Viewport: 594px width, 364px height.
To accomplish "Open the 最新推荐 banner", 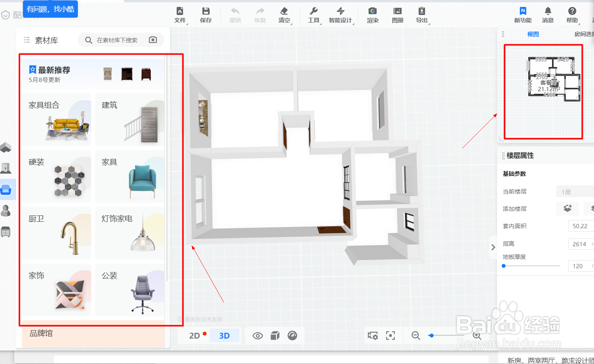I will click(x=93, y=74).
